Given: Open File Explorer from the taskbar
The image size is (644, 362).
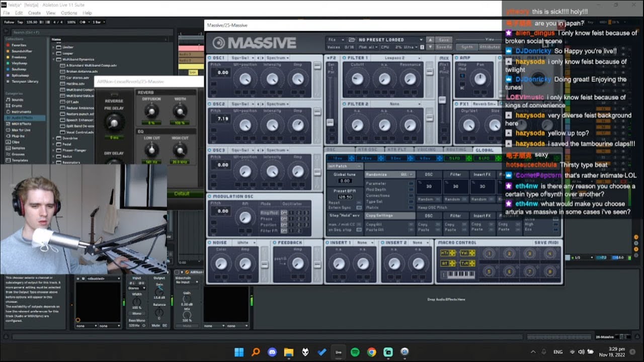Looking at the screenshot, I should (289, 352).
